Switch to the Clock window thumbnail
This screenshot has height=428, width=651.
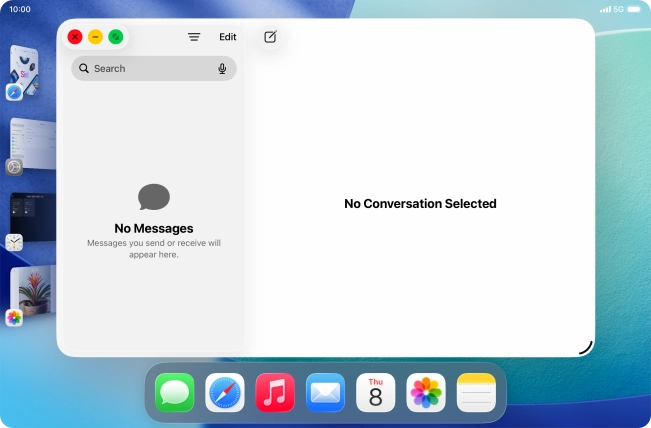pos(33,217)
